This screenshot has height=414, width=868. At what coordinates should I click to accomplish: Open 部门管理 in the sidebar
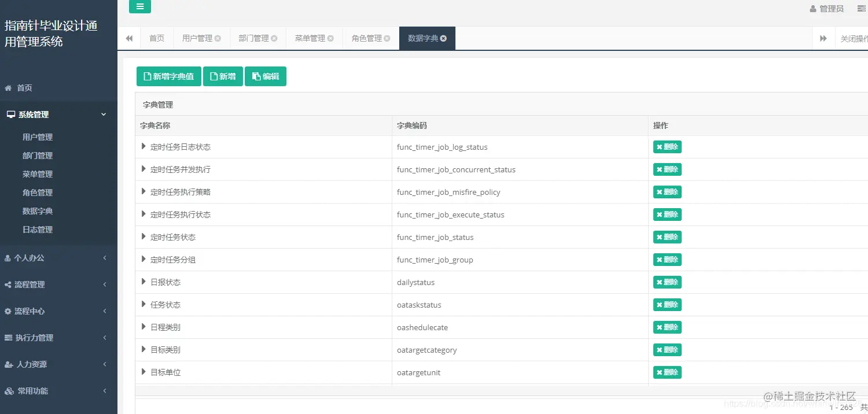(x=38, y=156)
